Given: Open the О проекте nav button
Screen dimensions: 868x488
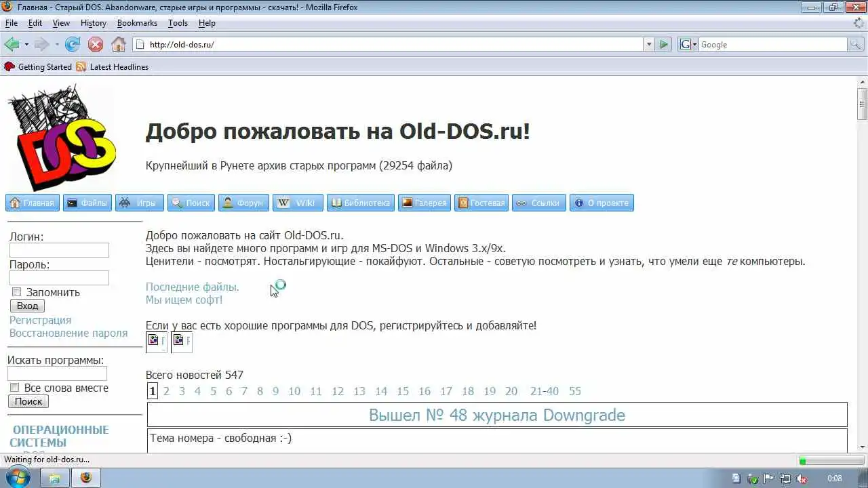Looking at the screenshot, I should pyautogui.click(x=601, y=203).
